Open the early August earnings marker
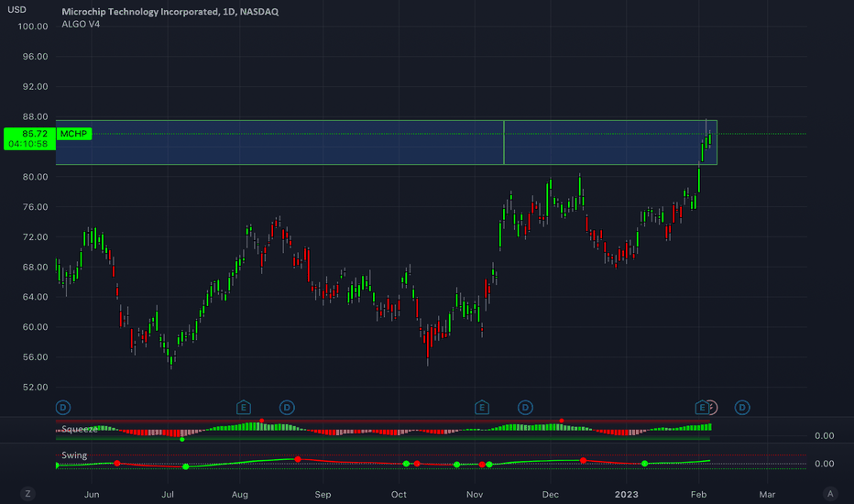 pyautogui.click(x=244, y=407)
